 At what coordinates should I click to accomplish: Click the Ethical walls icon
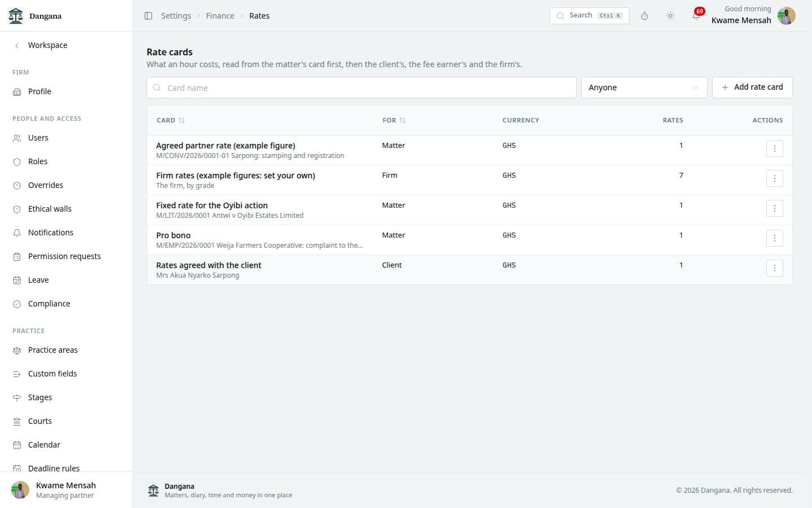17,209
